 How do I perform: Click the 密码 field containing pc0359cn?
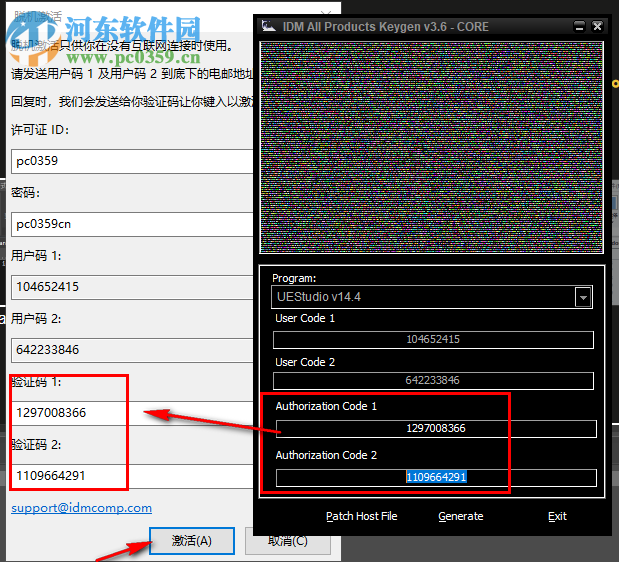pos(132,224)
